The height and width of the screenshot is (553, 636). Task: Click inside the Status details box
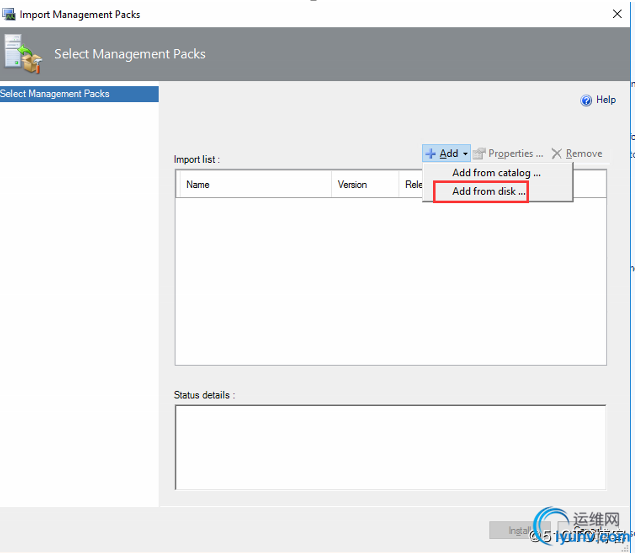click(x=391, y=447)
